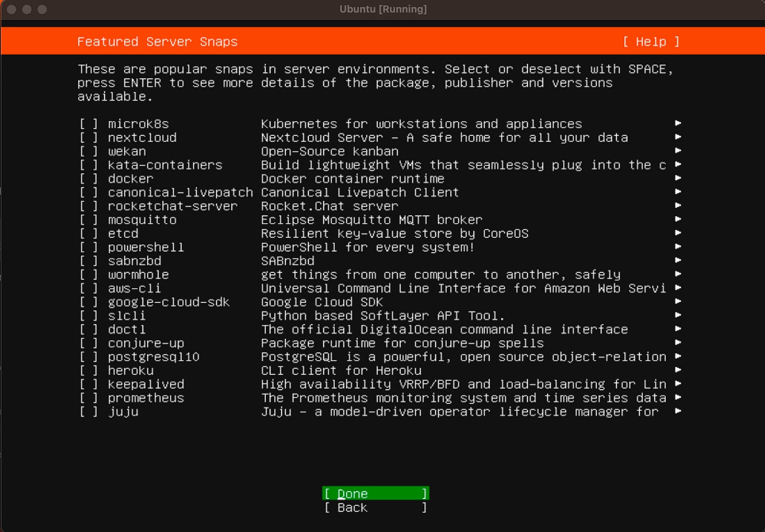Expand canonical-livepatch details arrow
Screen dimensions: 765x532
point(678,191)
